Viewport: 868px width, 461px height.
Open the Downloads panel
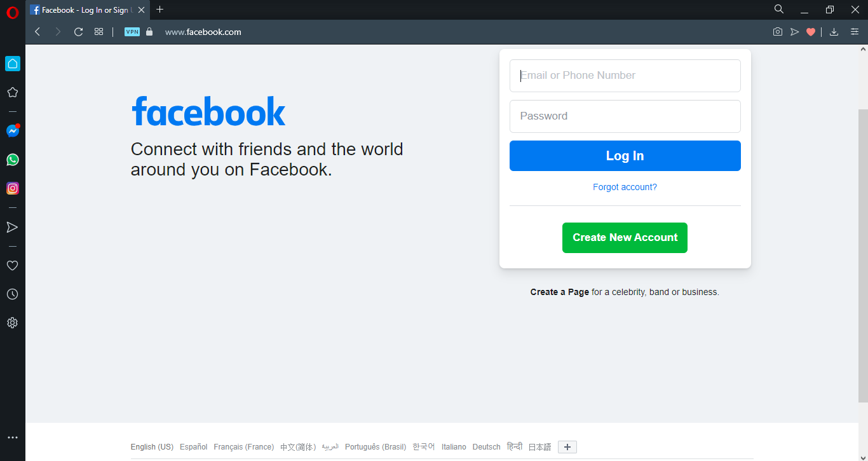coord(834,32)
